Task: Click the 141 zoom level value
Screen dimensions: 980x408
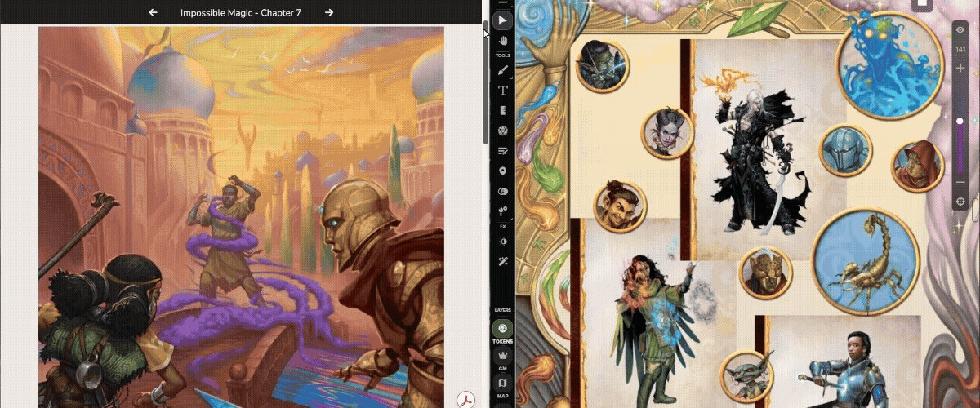Action: [960, 50]
